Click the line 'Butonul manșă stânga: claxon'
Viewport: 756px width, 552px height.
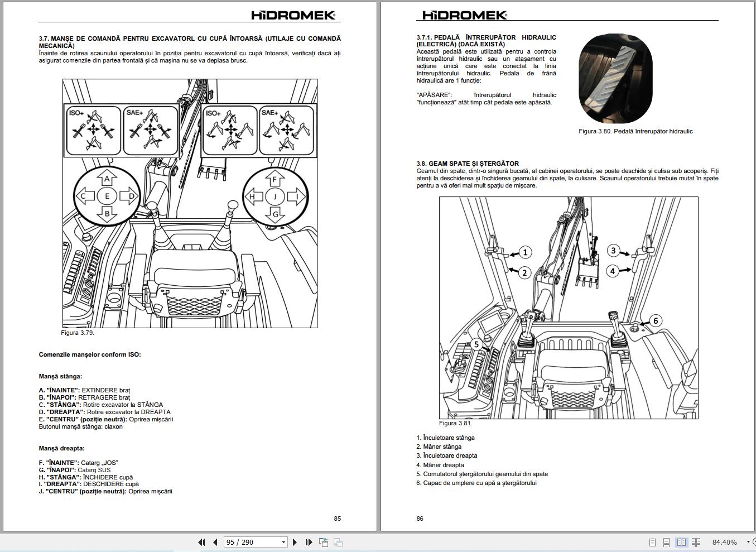point(80,426)
